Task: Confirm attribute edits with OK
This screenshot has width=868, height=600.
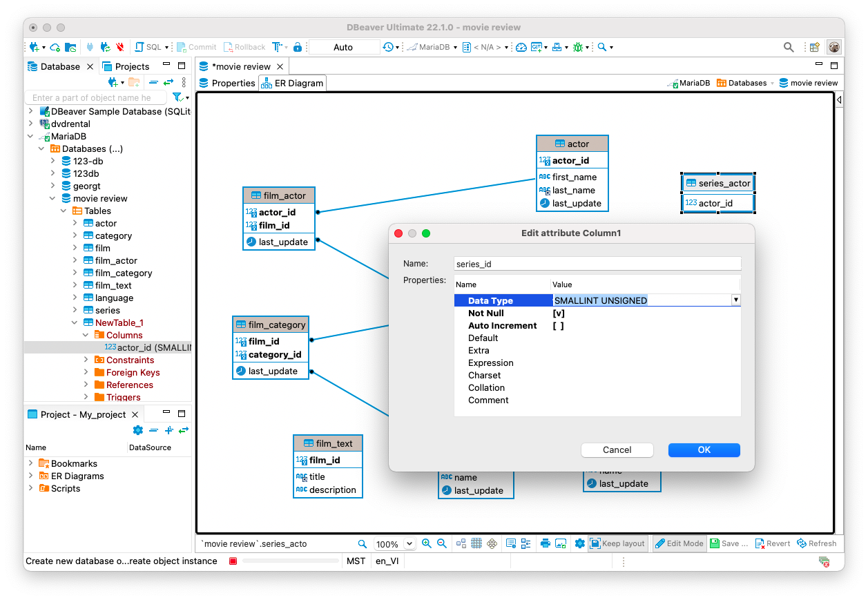Action: [704, 449]
